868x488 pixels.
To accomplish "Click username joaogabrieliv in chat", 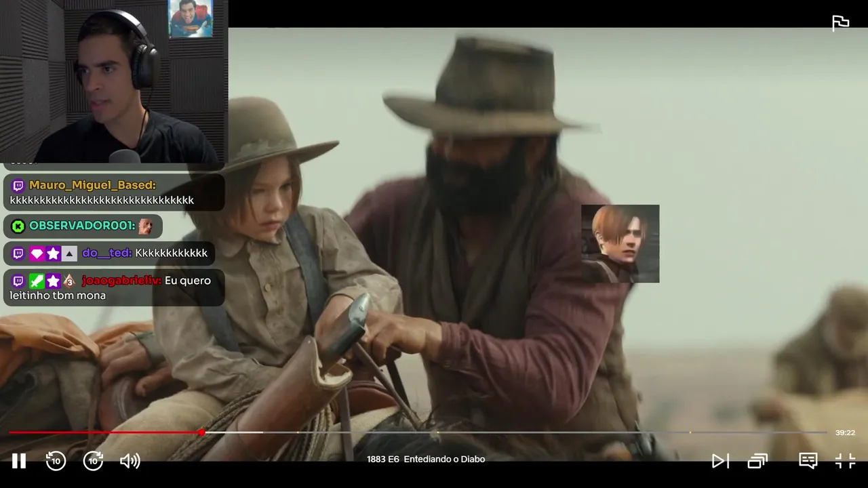I will [x=121, y=280].
